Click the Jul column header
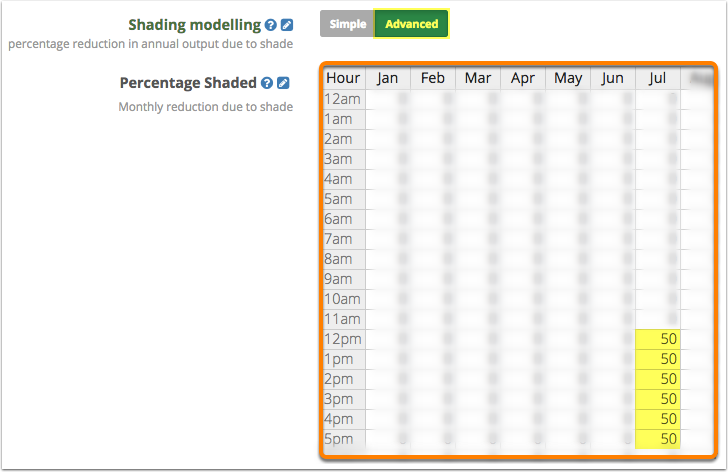Viewport: 728px width, 472px height. tap(657, 78)
